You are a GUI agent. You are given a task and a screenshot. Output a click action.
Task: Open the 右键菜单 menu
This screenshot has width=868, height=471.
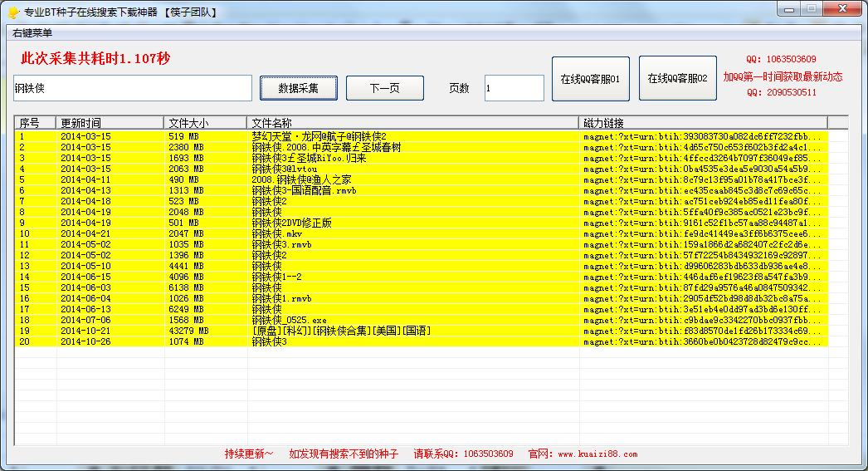click(x=32, y=33)
